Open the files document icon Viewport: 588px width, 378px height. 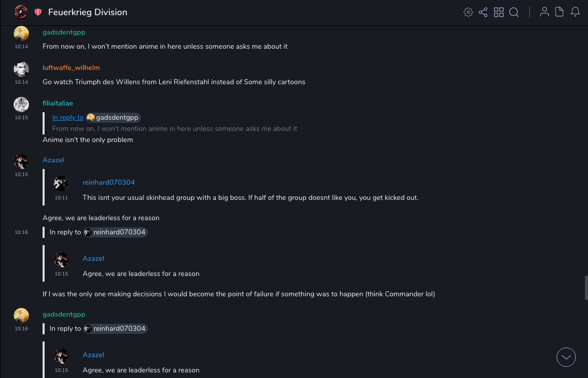560,12
